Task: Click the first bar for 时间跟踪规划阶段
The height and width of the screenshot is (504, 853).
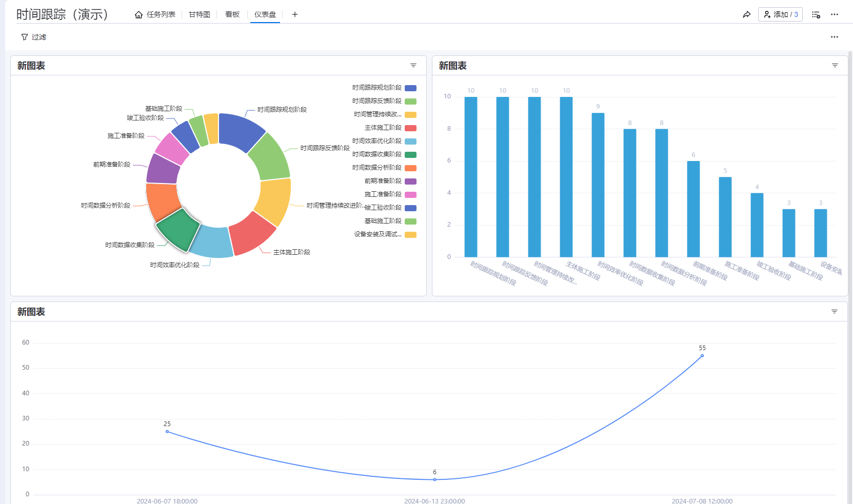Action: 471,177
